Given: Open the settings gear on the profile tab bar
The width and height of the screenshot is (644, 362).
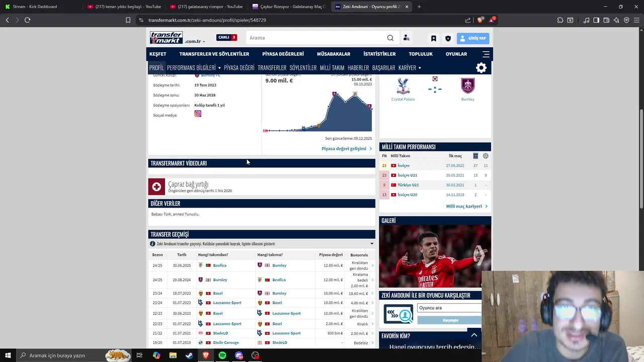Looking at the screenshot, I should tap(481, 68).
